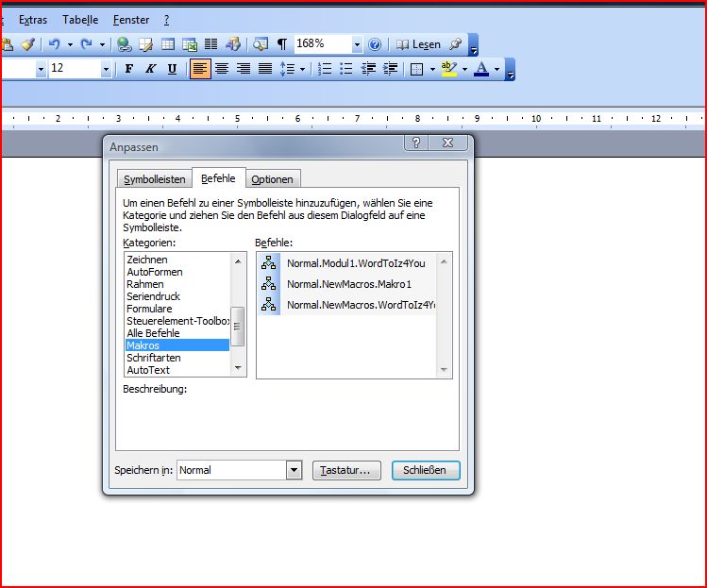Toggle italic formatting (K button)
The width and height of the screenshot is (707, 588).
coord(150,69)
